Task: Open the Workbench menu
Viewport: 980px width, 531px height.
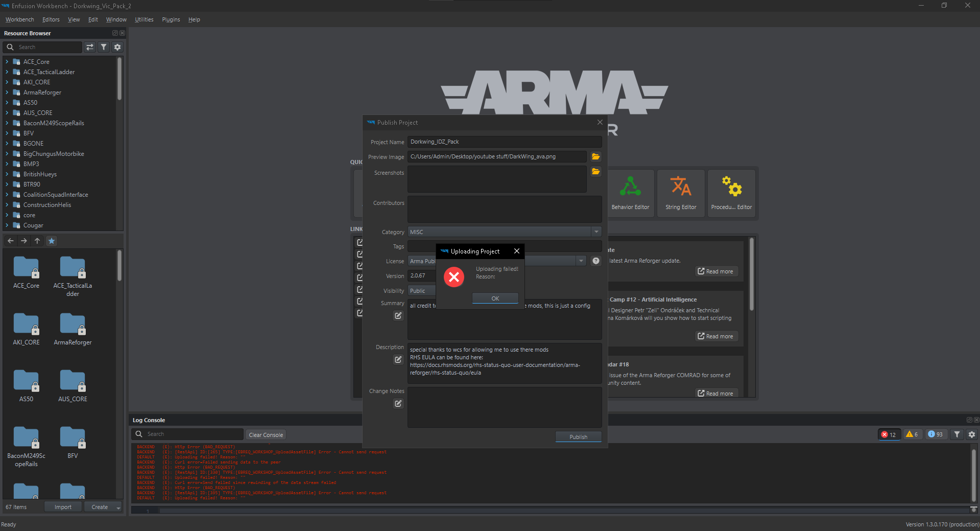Action: click(x=19, y=19)
